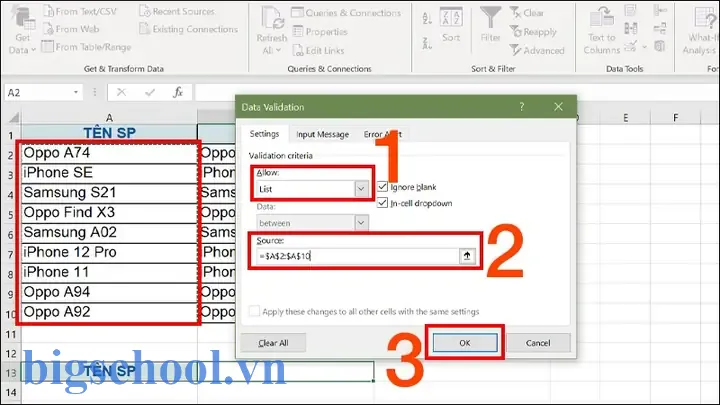Screen dimensions: 720x405
Task: Launch Text to Columns
Action: pos(602,31)
